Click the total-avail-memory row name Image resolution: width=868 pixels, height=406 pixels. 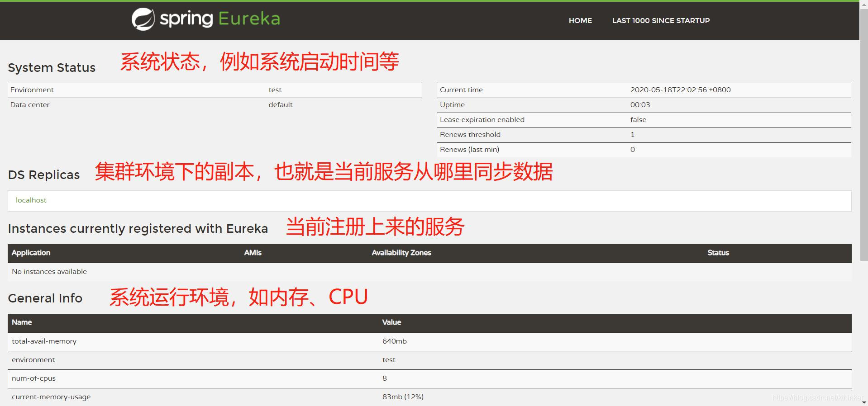click(x=44, y=341)
